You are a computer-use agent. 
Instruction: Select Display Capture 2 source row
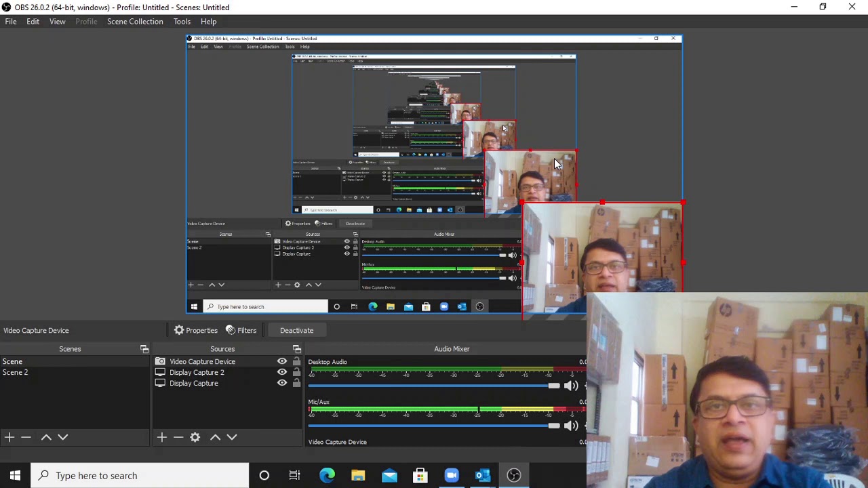tap(229, 372)
